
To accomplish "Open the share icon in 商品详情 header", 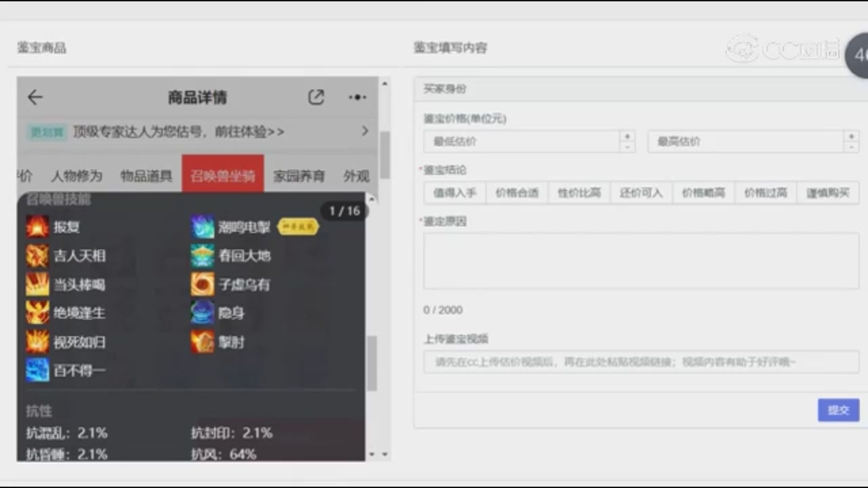I will tap(316, 98).
